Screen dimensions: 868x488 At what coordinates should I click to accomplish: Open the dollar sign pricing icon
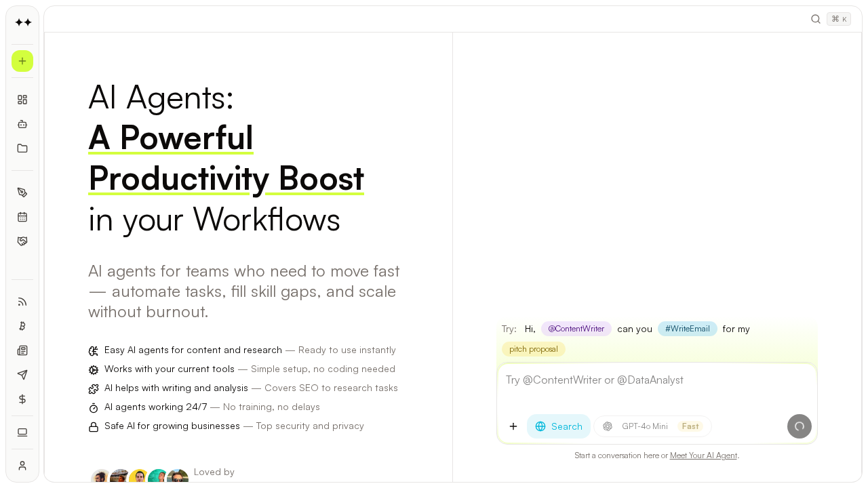coord(22,399)
